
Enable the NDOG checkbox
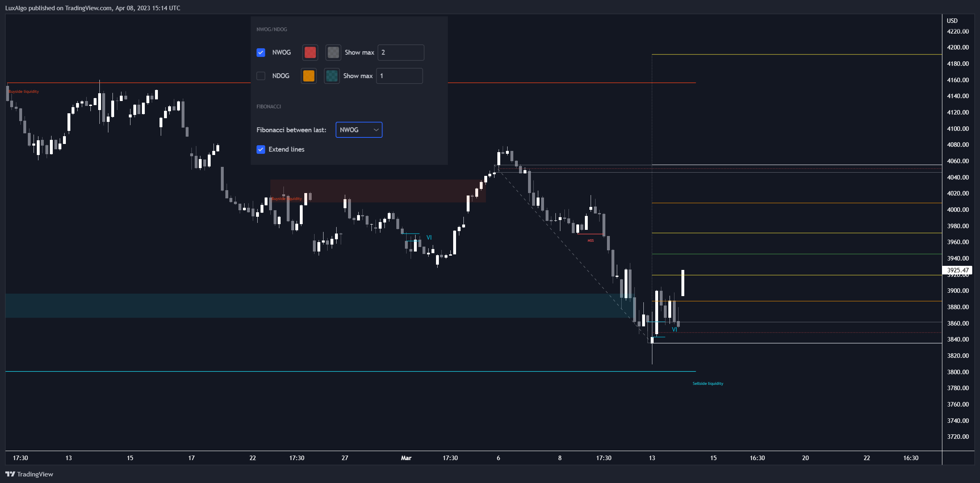pos(261,76)
